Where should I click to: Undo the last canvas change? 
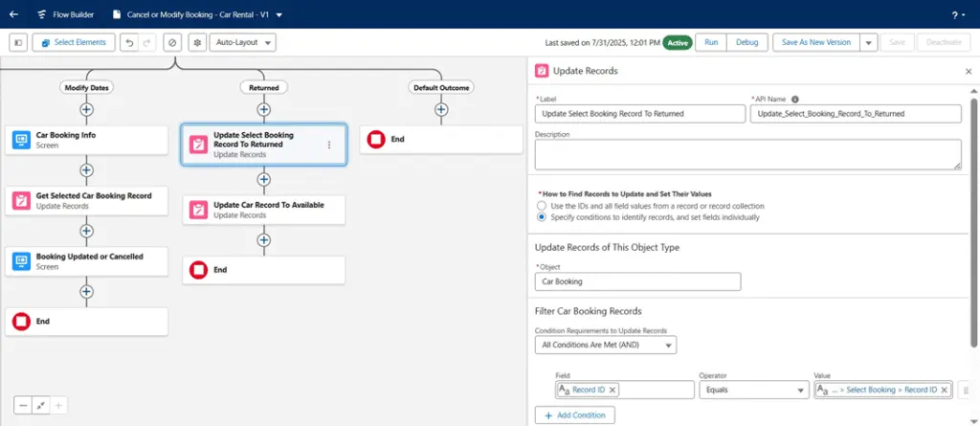[x=129, y=42]
